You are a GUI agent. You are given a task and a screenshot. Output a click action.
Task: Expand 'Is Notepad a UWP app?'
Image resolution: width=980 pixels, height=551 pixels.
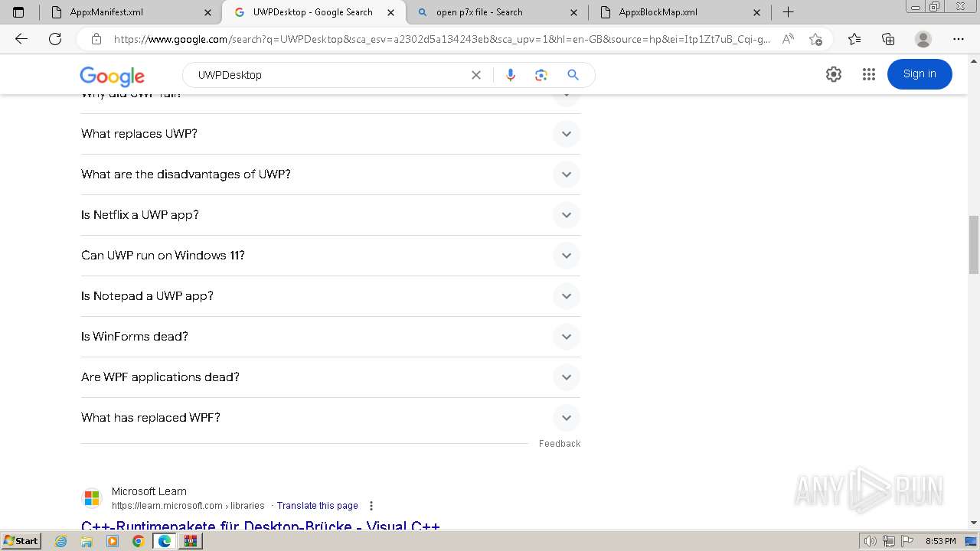(331, 296)
